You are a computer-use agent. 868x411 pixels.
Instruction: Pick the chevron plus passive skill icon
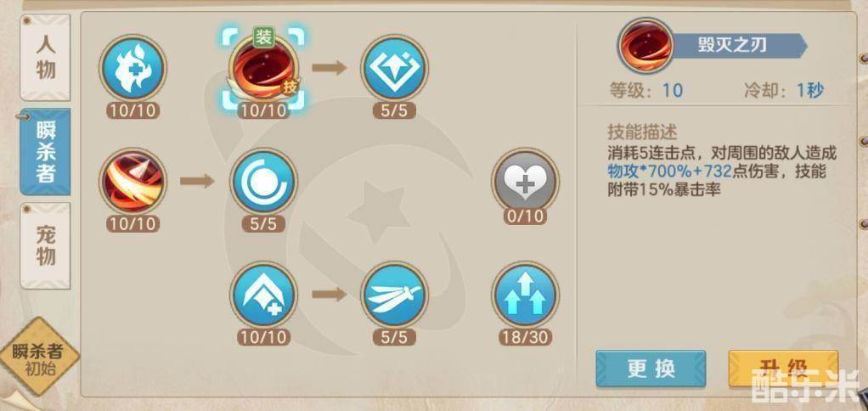tap(263, 295)
